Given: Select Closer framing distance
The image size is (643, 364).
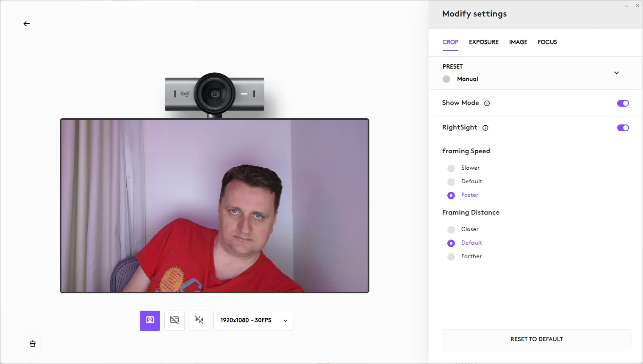Looking at the screenshot, I should (x=451, y=230).
